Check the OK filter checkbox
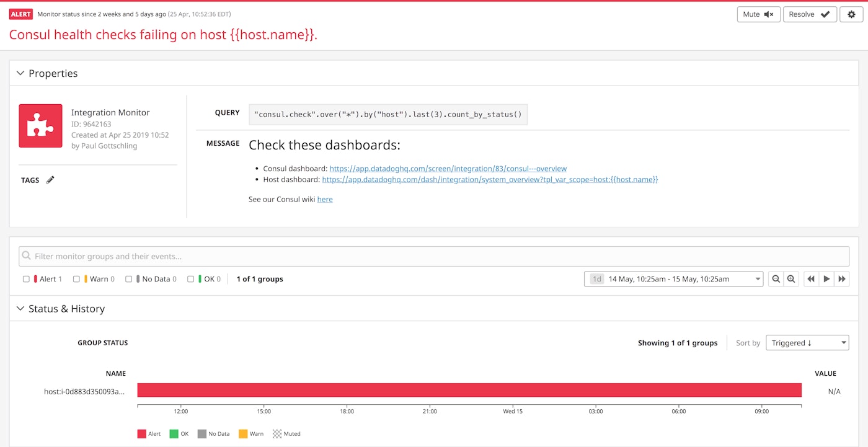The image size is (868, 447). (x=190, y=279)
